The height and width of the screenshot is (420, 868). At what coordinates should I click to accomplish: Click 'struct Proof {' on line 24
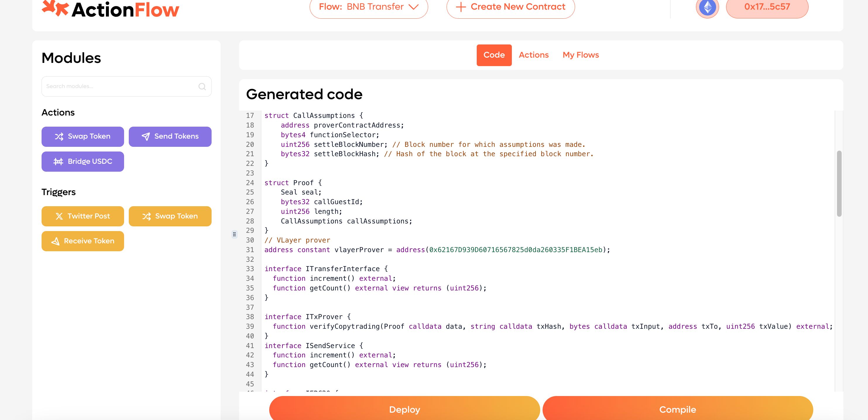(x=293, y=183)
